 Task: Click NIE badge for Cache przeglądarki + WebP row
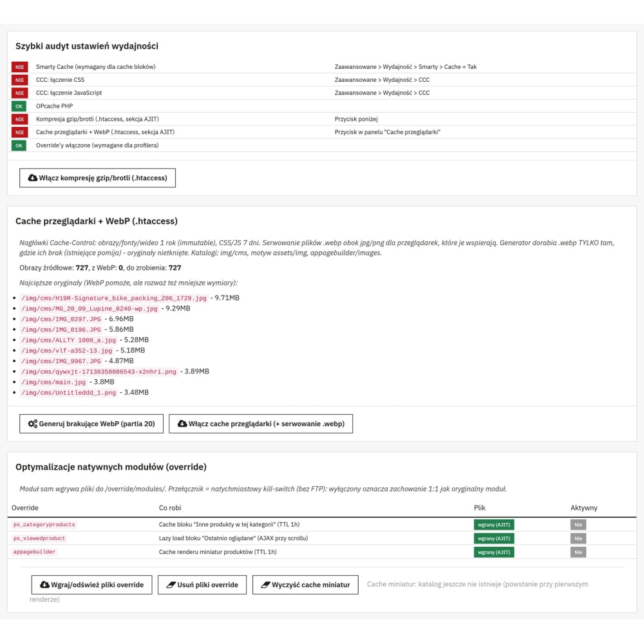19,132
